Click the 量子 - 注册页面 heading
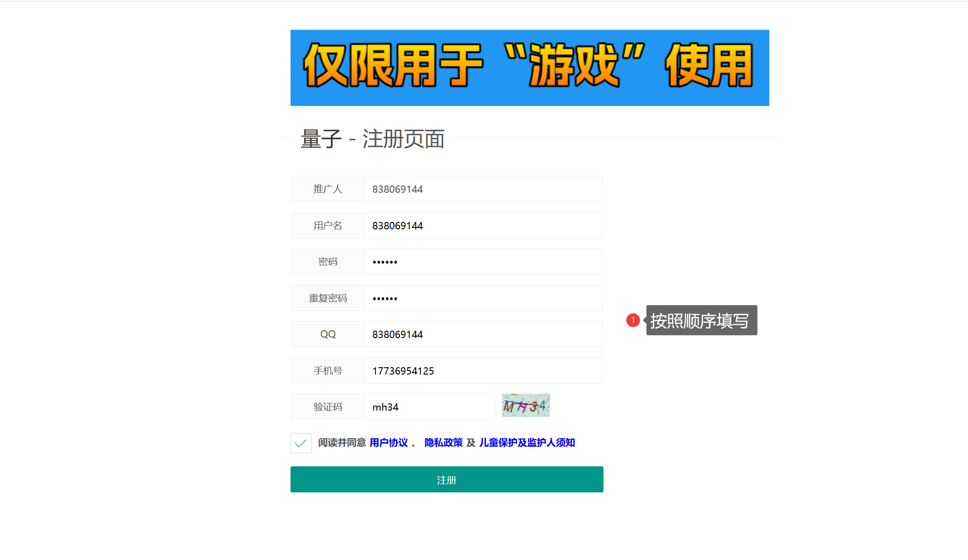Screen dimensions: 968x560 coord(372,139)
